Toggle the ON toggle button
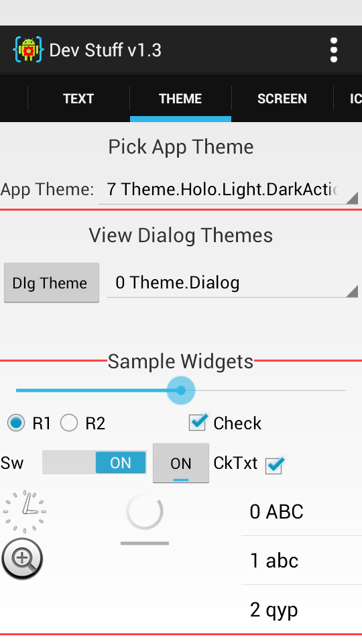 tap(181, 463)
